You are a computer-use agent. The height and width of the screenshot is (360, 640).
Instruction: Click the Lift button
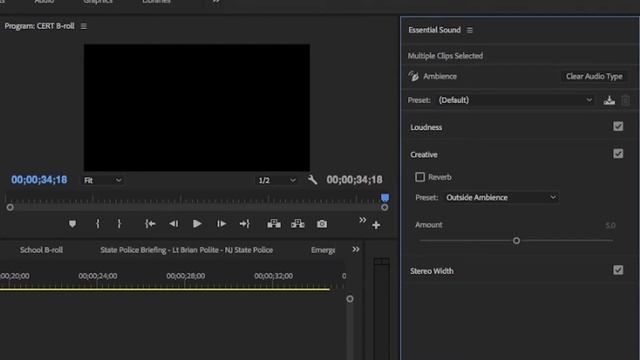coord(274,224)
